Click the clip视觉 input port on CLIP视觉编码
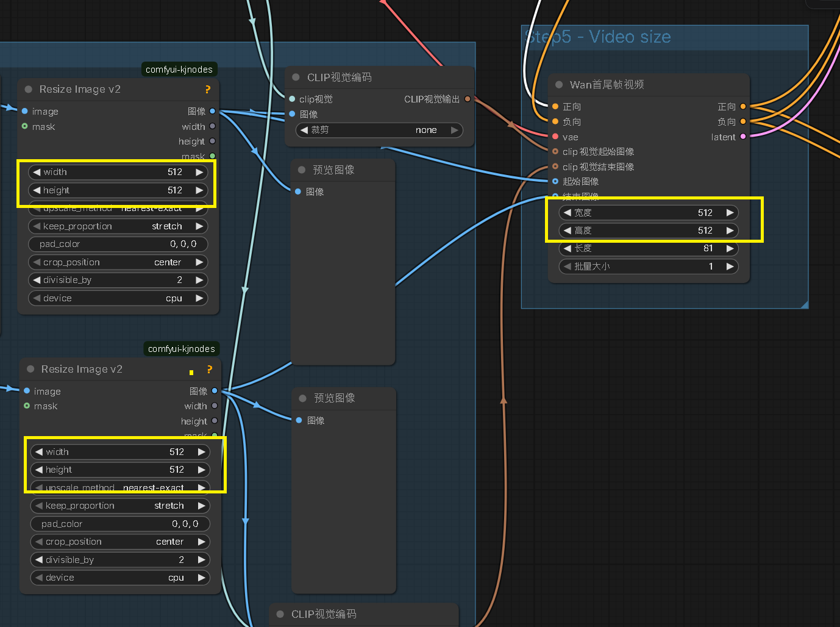 292,99
